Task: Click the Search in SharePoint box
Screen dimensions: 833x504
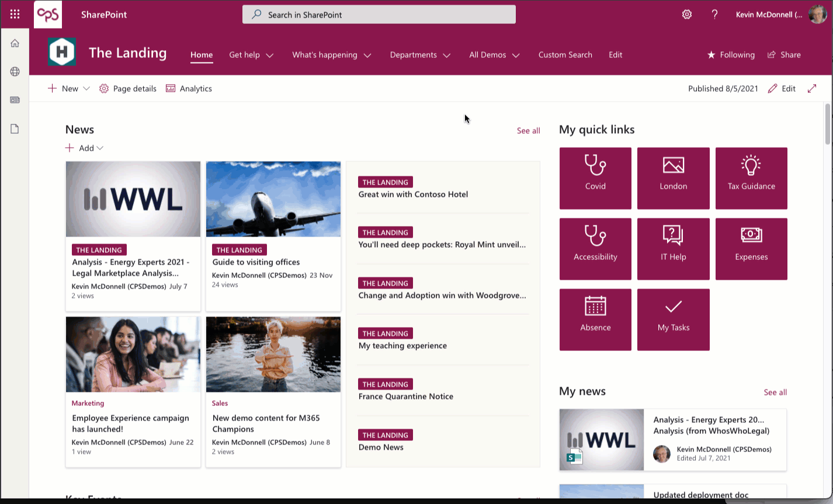Action: [x=379, y=15]
